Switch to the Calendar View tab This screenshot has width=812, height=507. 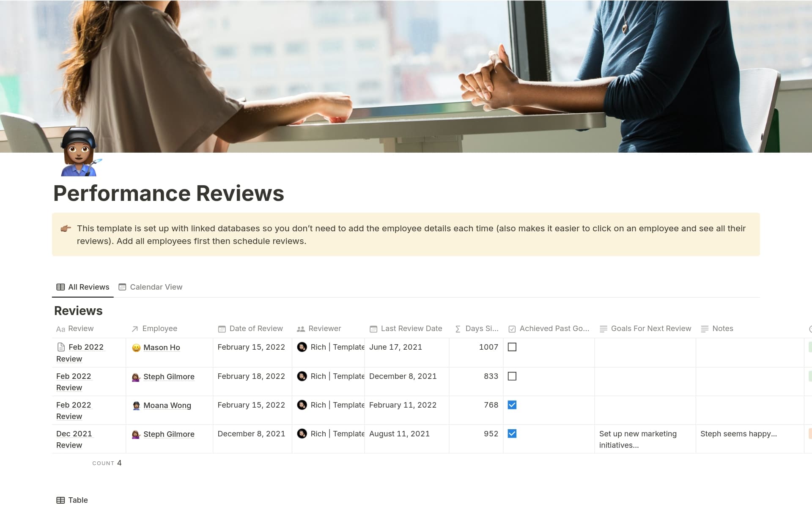(x=151, y=287)
